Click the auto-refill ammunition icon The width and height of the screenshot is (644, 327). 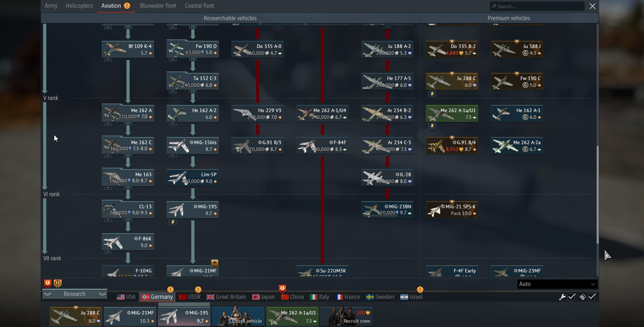[x=582, y=297]
